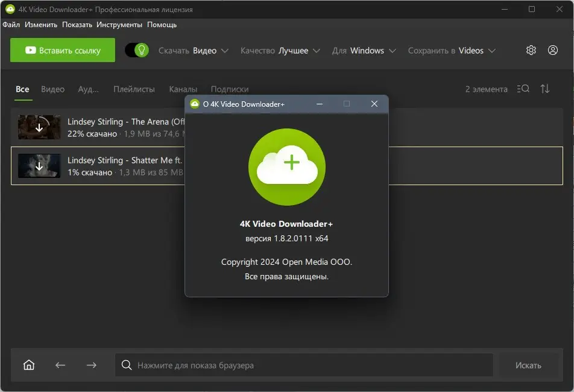Maximize the main 4K Video Downloader+ window
The width and height of the screenshot is (574, 392).
click(532, 9)
